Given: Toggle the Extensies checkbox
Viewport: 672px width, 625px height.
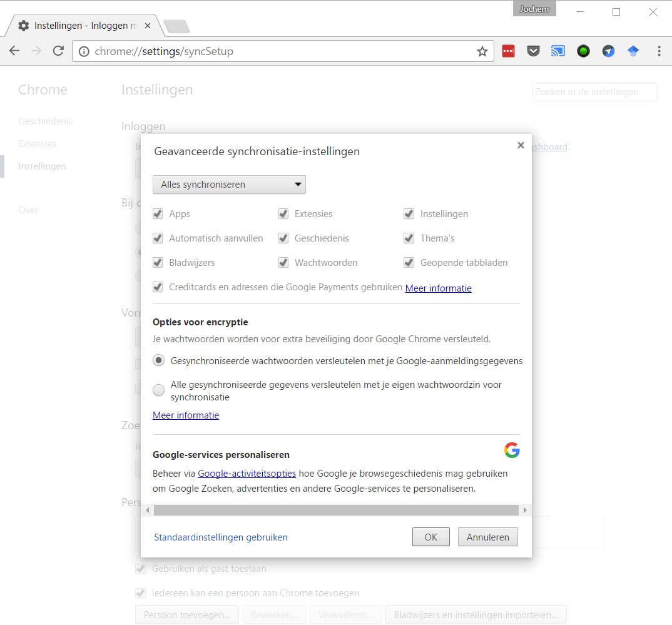Looking at the screenshot, I should (x=283, y=214).
